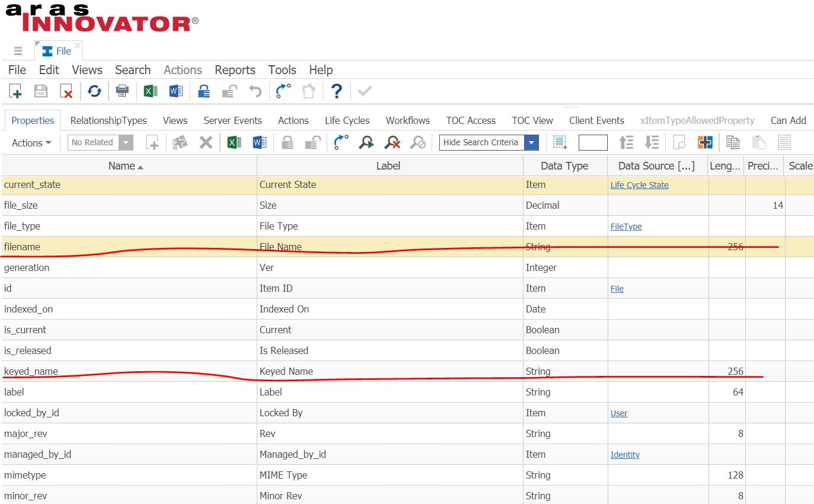
Task: Click the New Item icon in main toolbar
Action: point(15,91)
